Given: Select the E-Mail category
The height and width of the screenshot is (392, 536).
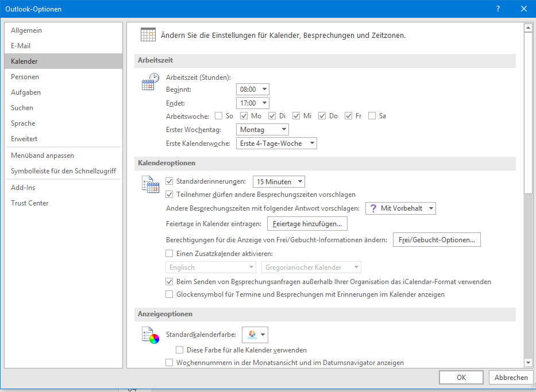Looking at the screenshot, I should [64, 46].
